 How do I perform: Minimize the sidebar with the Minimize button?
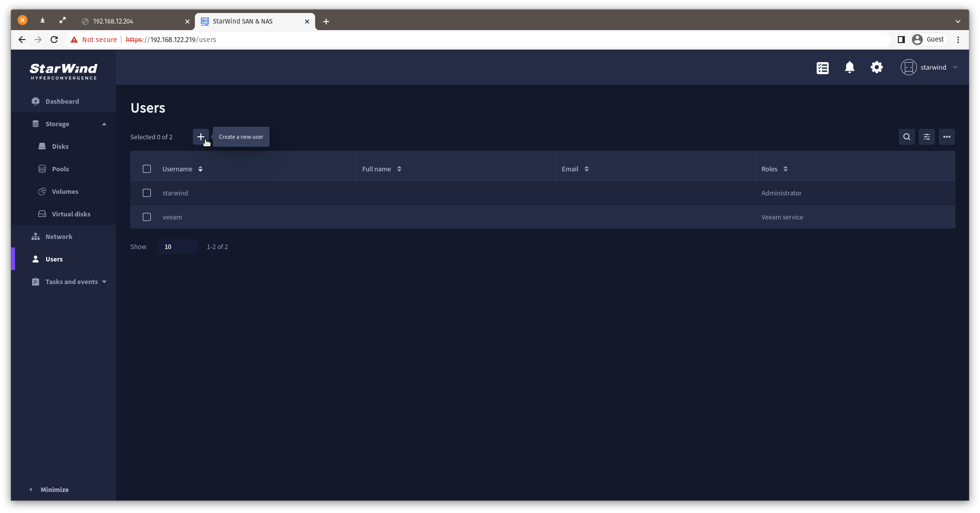coord(49,489)
